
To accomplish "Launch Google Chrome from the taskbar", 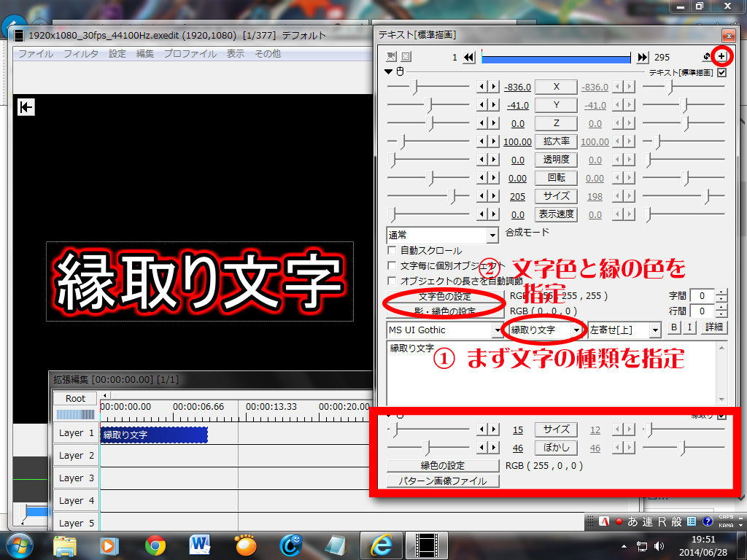I will (x=155, y=545).
